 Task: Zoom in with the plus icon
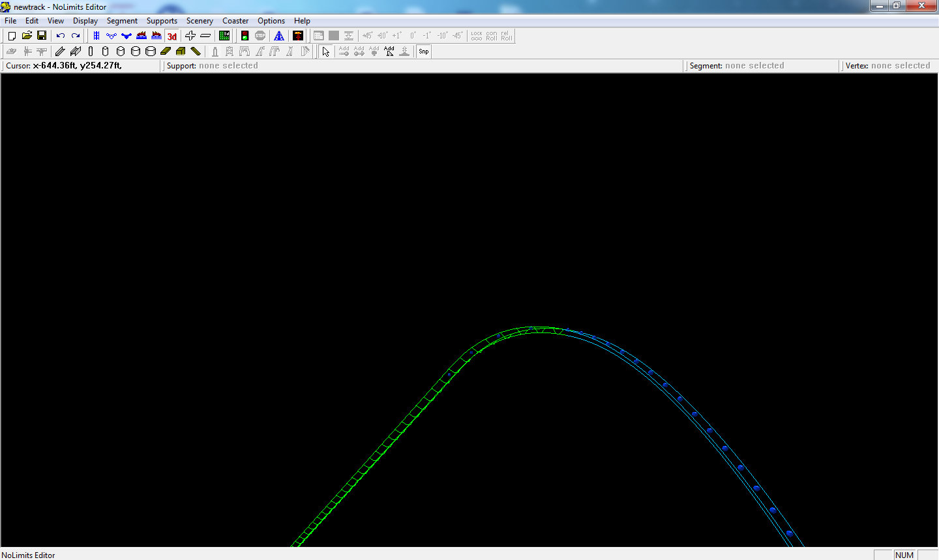190,36
